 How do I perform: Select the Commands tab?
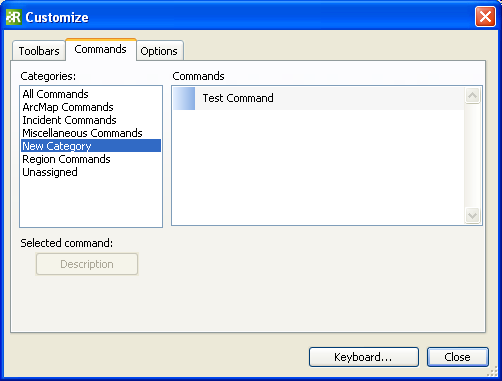pyautogui.click(x=101, y=49)
